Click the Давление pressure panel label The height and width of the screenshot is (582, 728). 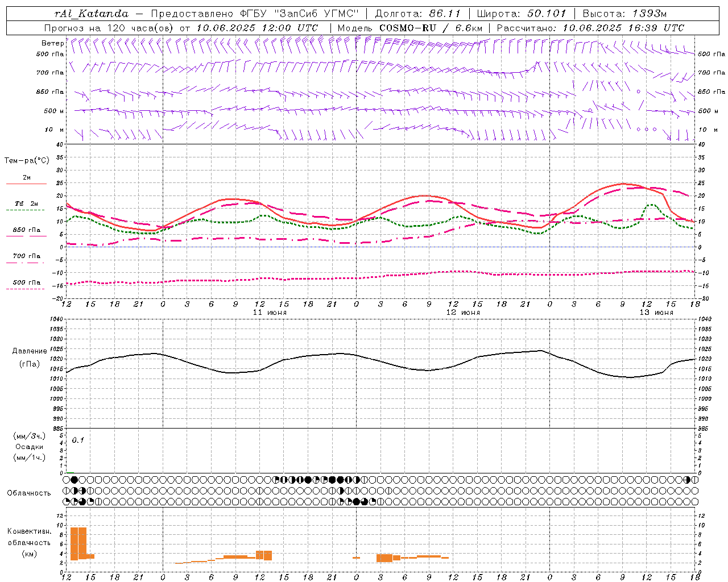[x=30, y=351]
